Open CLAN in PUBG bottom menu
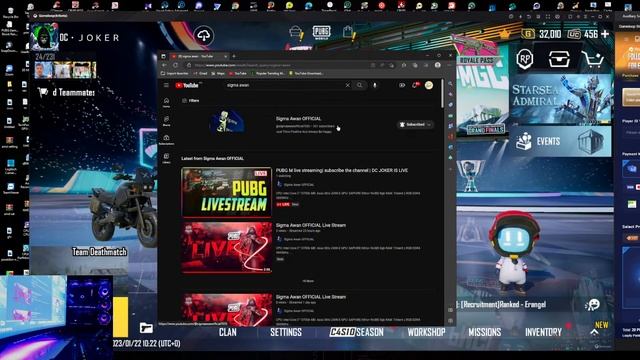The width and height of the screenshot is (640, 360). (228, 332)
